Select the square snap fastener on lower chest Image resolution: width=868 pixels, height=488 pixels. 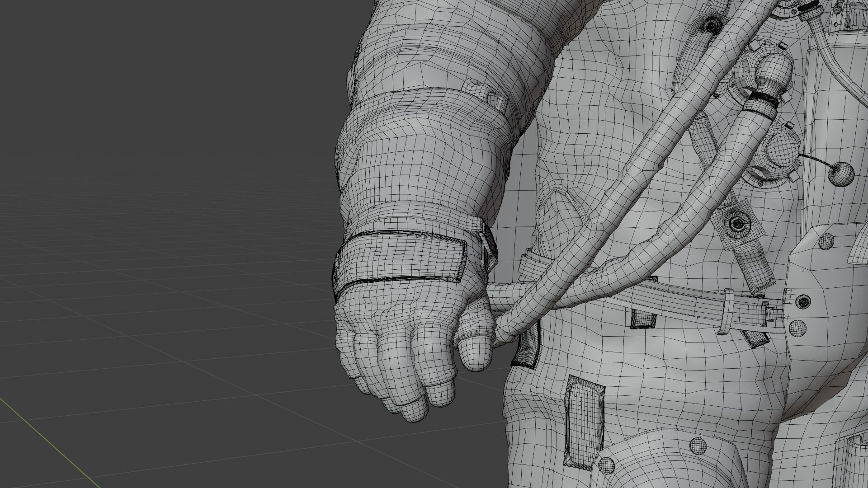tap(738, 224)
